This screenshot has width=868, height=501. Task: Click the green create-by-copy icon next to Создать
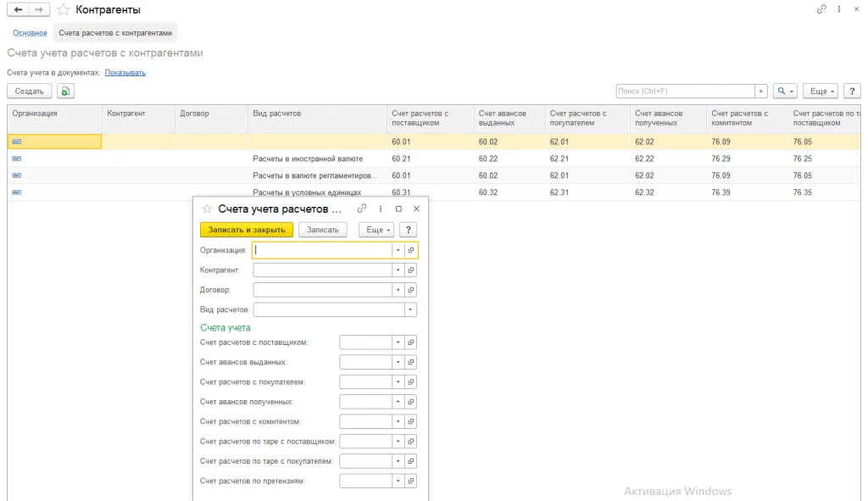click(x=65, y=92)
